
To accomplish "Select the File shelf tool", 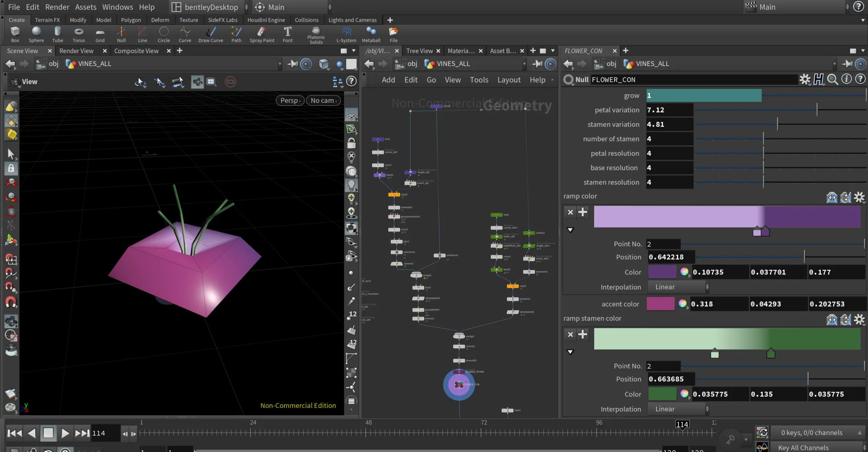I will point(394,34).
